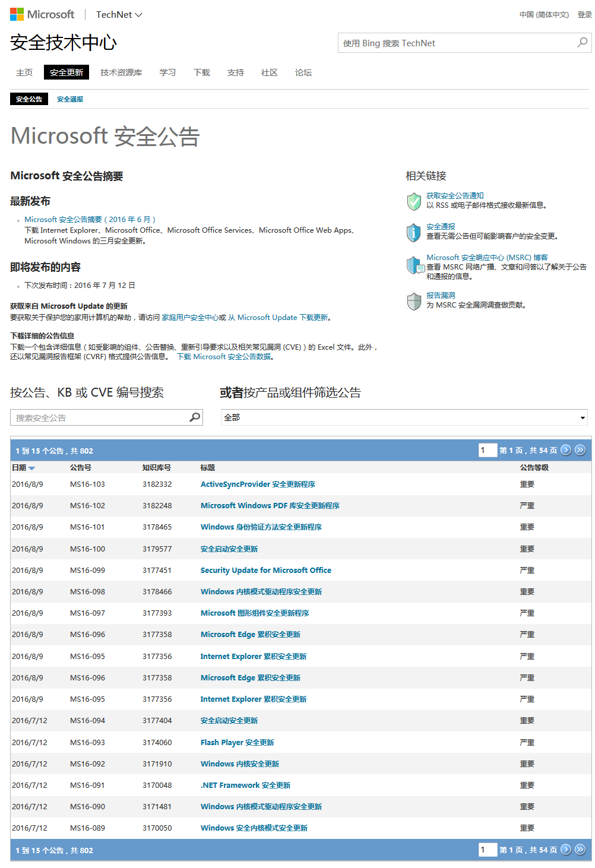The width and height of the screenshot is (595, 868).
Task: Open the 社区 nav tab
Action: 270,72
